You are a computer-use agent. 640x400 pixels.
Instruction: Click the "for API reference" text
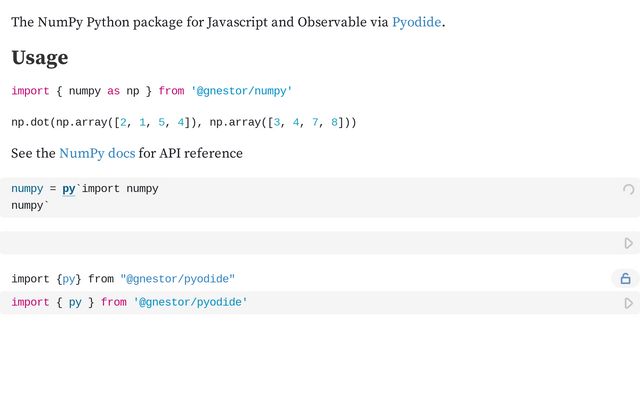(190, 153)
